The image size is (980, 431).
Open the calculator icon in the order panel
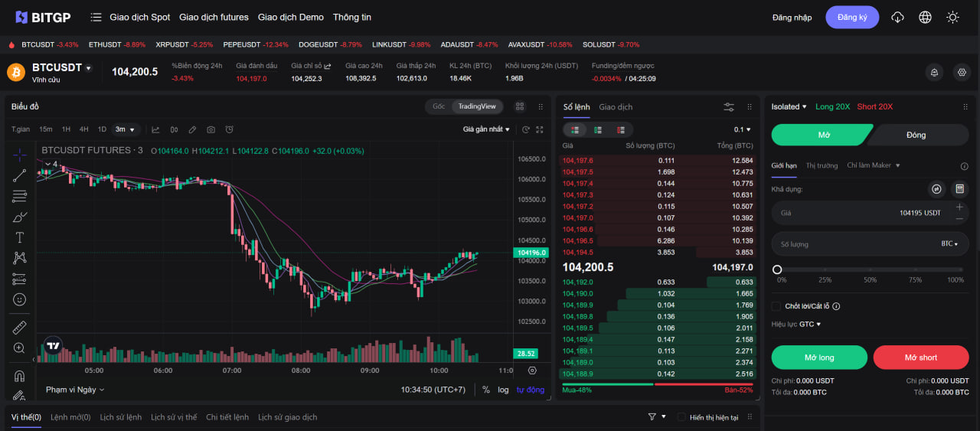click(959, 189)
